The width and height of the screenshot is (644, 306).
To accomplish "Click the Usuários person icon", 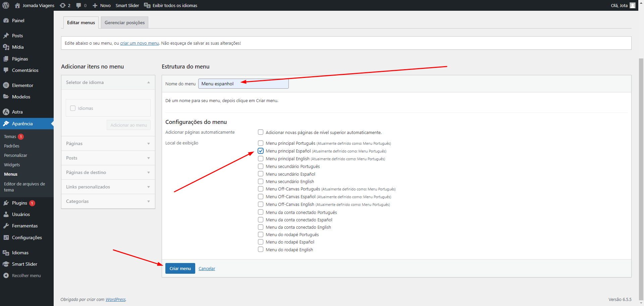I will (x=6, y=214).
